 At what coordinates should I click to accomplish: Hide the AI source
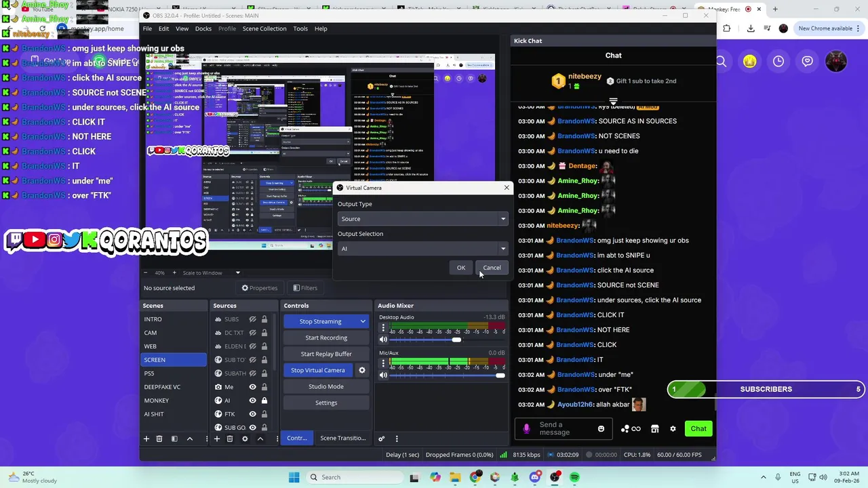click(252, 401)
